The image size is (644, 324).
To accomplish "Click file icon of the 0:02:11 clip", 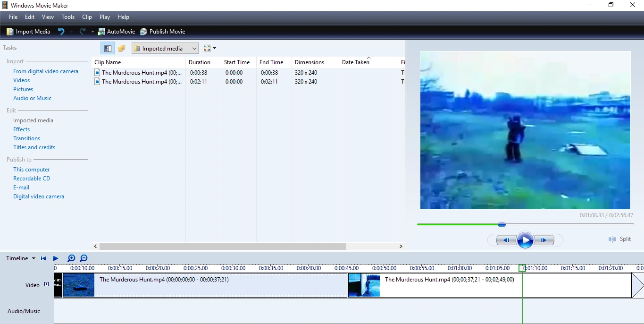I will [x=97, y=82].
